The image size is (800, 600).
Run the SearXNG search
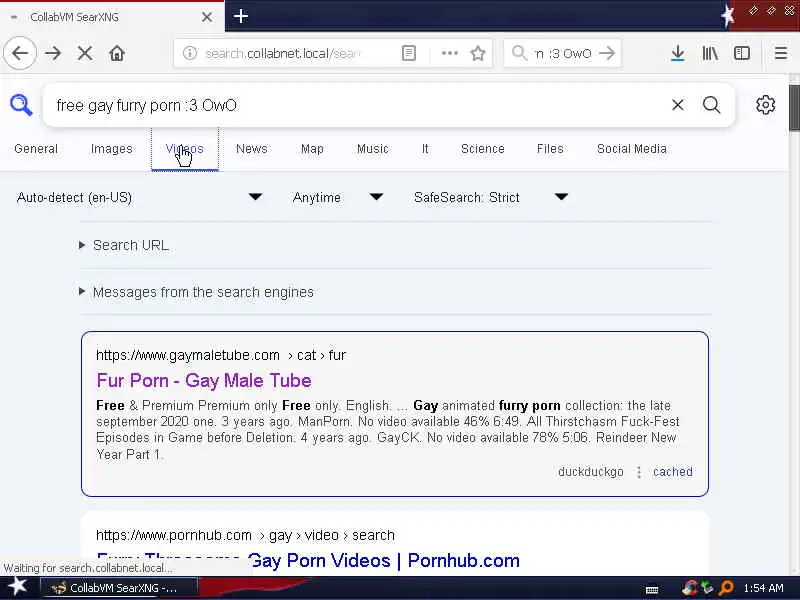click(712, 105)
